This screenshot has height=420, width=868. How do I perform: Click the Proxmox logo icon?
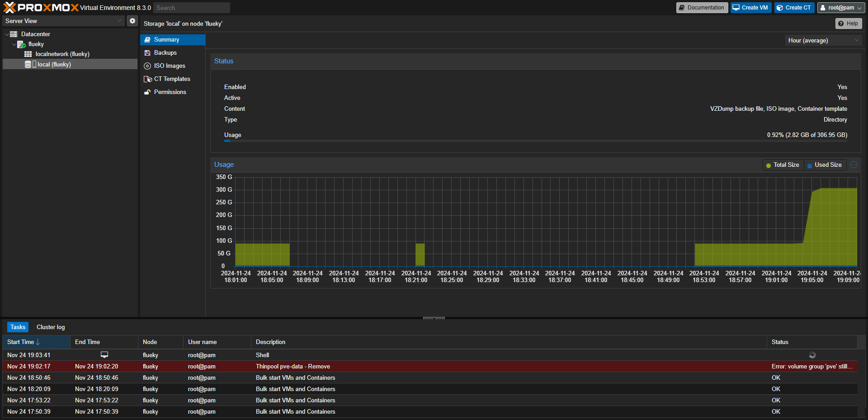click(x=9, y=8)
